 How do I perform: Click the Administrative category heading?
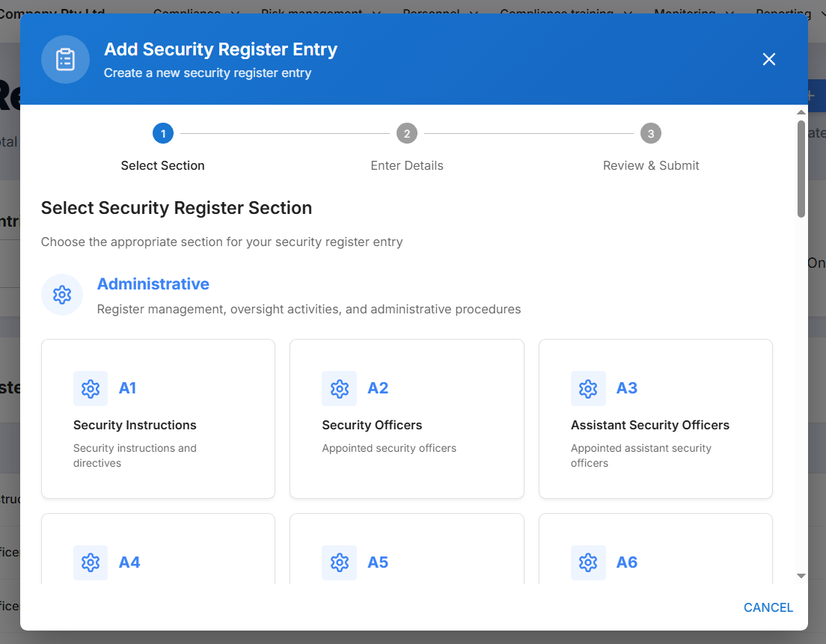[153, 284]
